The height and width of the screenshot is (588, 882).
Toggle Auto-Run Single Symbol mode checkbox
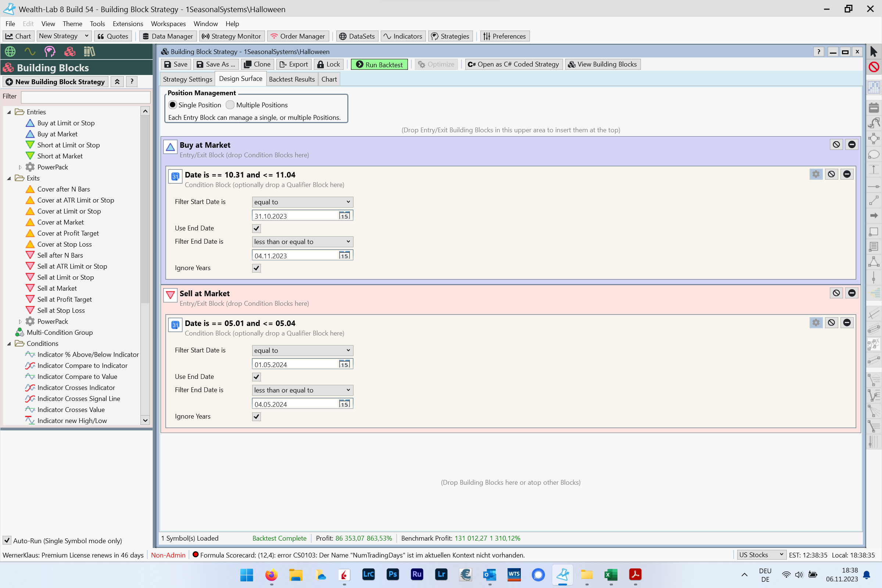click(x=7, y=540)
